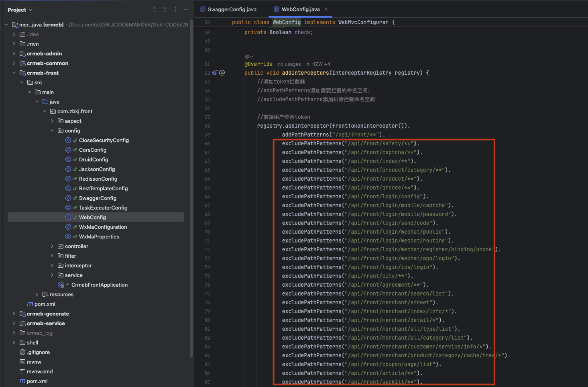Close the WebConfig.java tab

click(x=326, y=9)
